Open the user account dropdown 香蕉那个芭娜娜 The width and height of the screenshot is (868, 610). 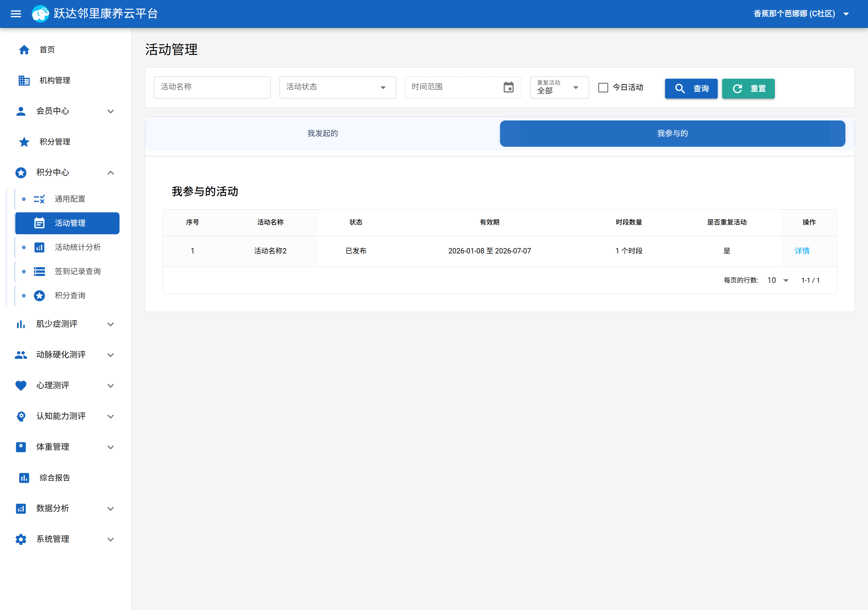tap(801, 14)
